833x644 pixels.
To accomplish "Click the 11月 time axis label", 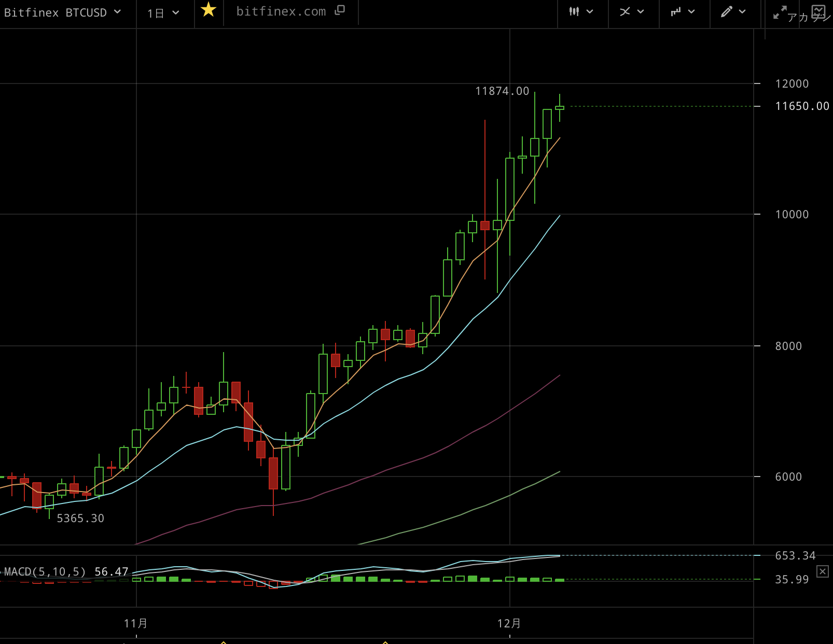I will click(x=136, y=623).
